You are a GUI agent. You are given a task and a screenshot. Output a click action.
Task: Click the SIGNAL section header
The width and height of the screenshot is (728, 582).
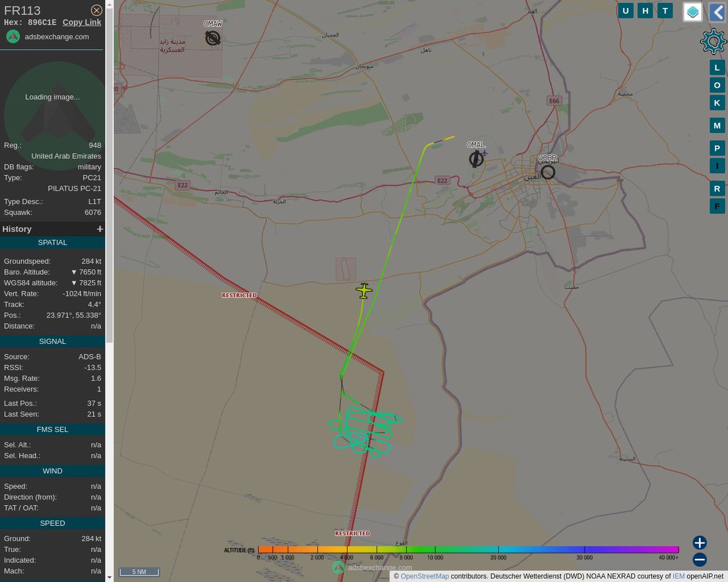point(52,341)
